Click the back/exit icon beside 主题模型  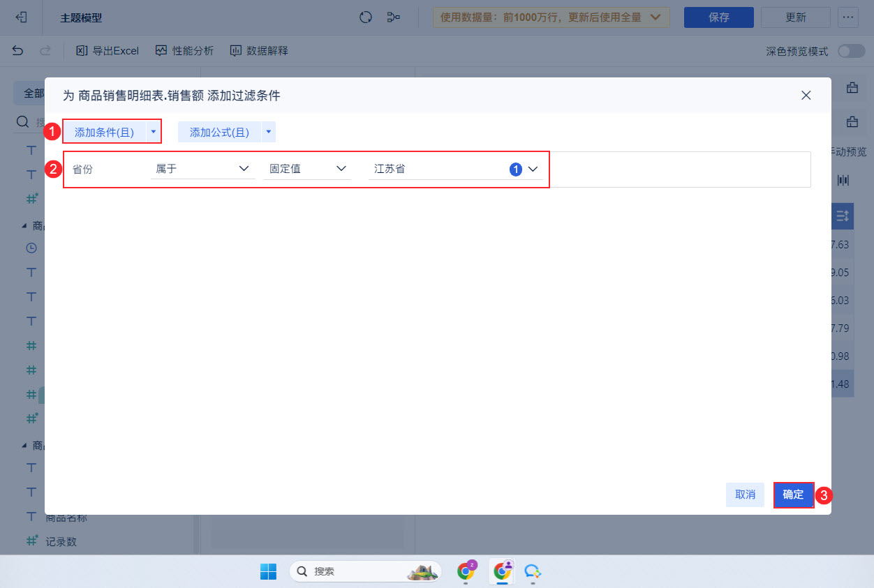tap(21, 17)
